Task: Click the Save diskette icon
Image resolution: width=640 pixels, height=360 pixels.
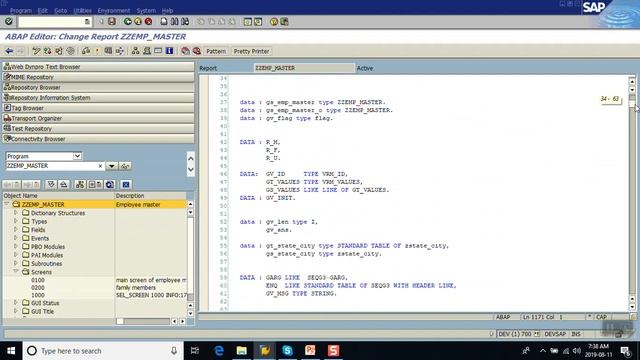Action: pos(112,21)
